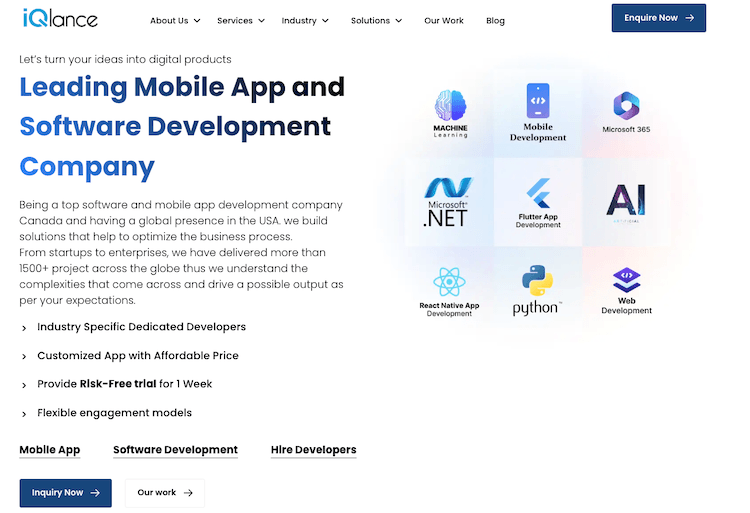Navigate to Our Work in navbar

point(444,20)
